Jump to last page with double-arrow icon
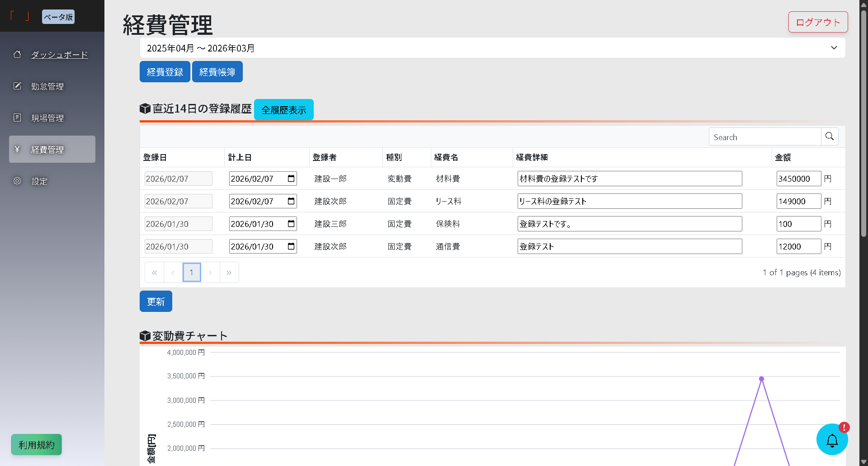Viewport: 868px width, 466px height. point(229,272)
